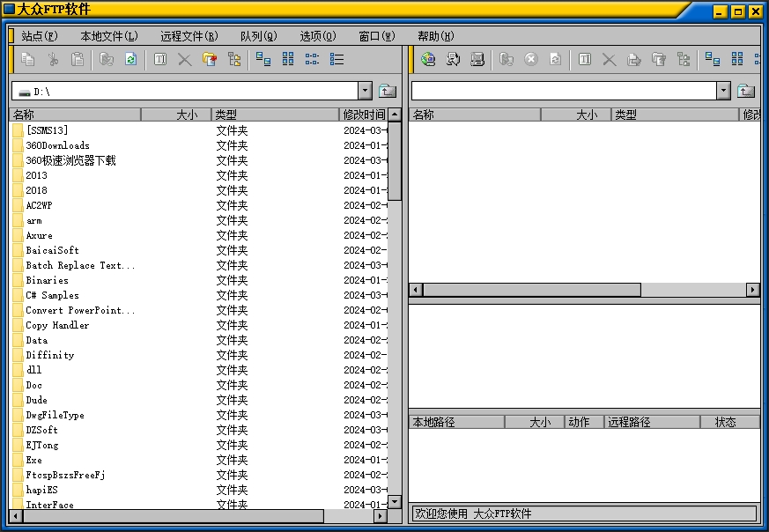Click the local upload transfer icon
Viewport: 769px width, 532px height.
107,60
